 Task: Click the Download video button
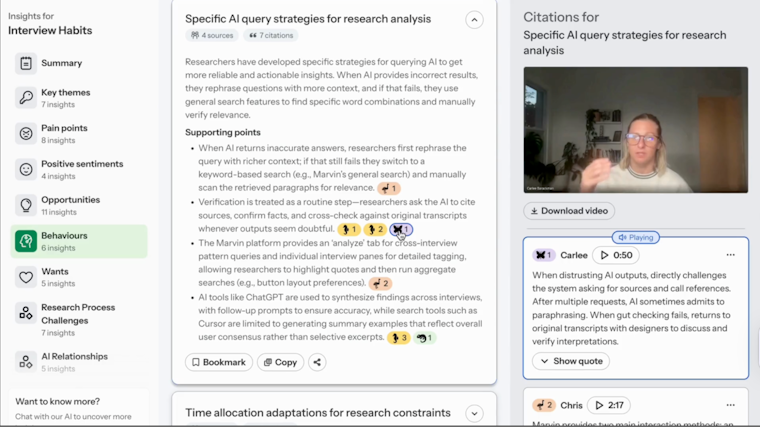pyautogui.click(x=569, y=211)
